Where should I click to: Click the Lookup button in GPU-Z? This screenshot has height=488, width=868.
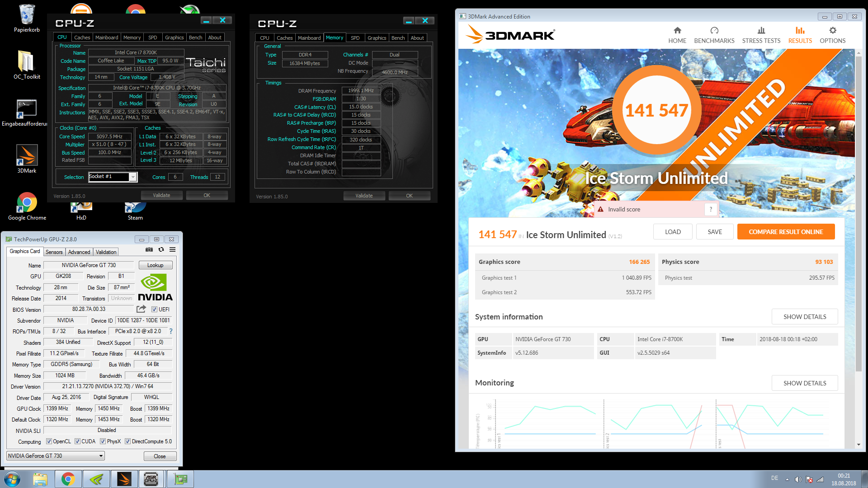155,265
